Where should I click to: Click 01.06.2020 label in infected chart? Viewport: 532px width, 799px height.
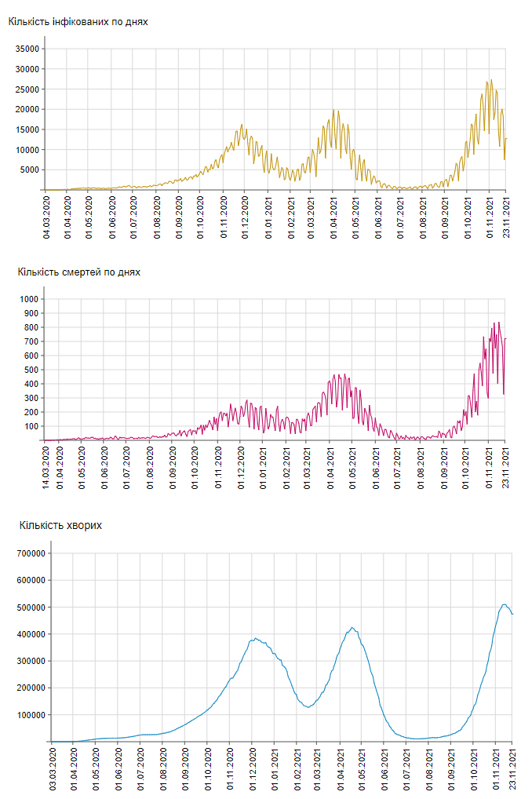(x=112, y=217)
